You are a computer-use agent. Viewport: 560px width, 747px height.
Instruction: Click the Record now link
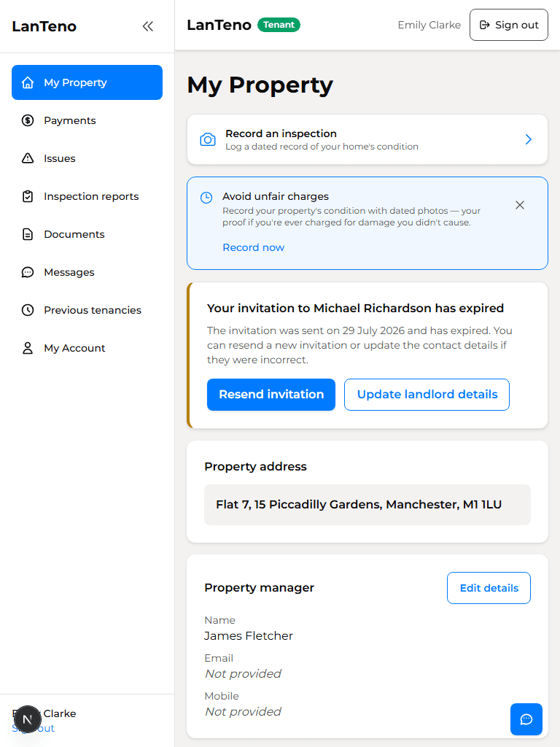coord(253,247)
